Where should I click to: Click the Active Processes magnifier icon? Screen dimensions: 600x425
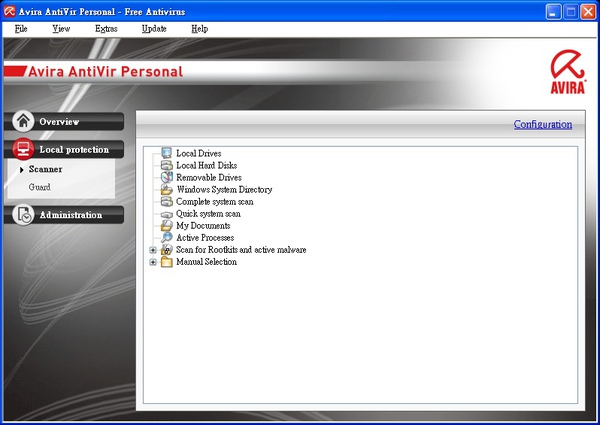click(x=167, y=238)
